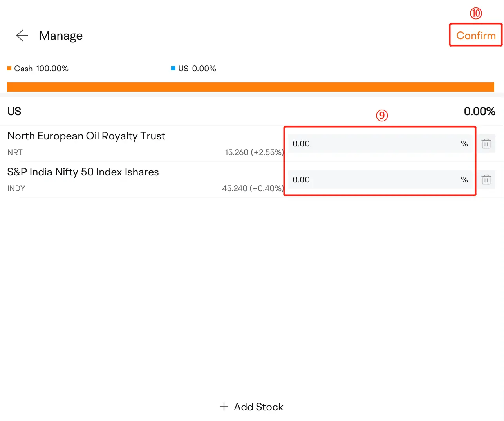Click the plus icon beside Add Stock

tap(224, 407)
